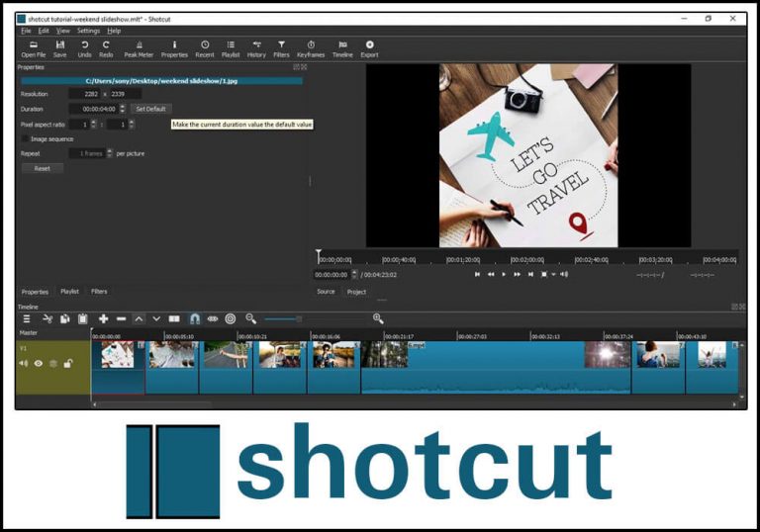Hide the V1 track with eye icon
The image size is (760, 532).
pyautogui.click(x=39, y=363)
